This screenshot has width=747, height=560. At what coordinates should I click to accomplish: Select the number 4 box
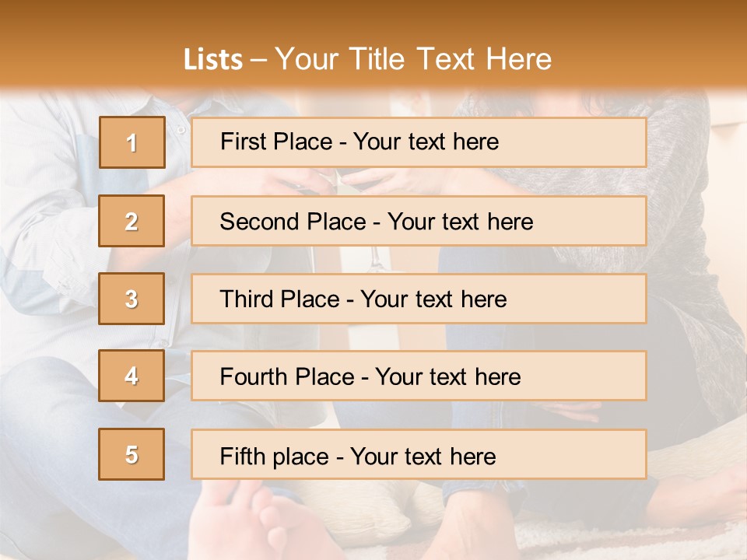132,376
